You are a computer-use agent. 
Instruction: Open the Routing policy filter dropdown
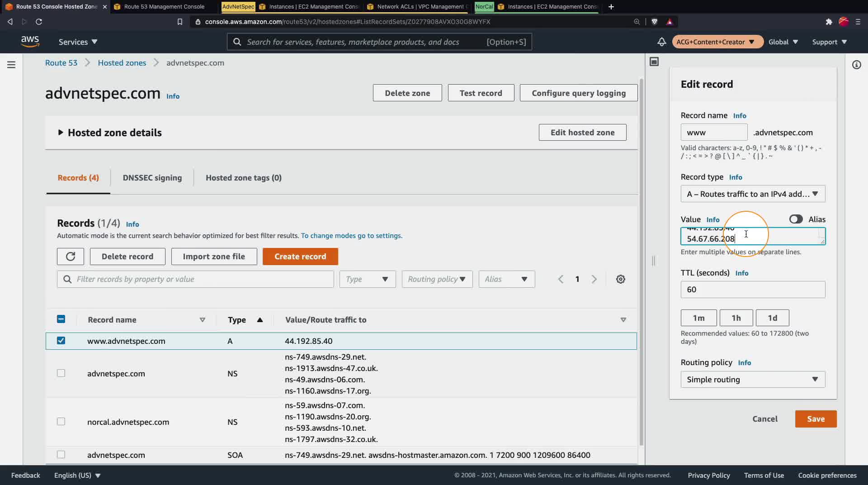click(x=437, y=279)
